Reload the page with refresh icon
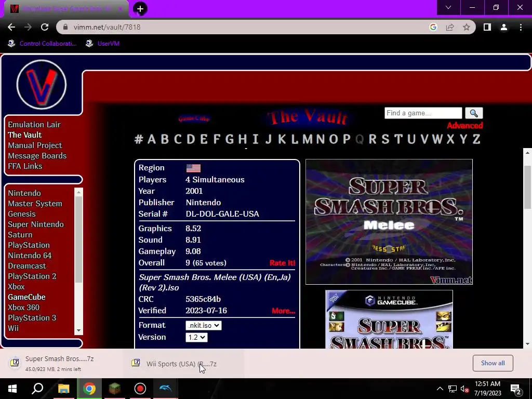532x399 pixels. (x=45, y=27)
